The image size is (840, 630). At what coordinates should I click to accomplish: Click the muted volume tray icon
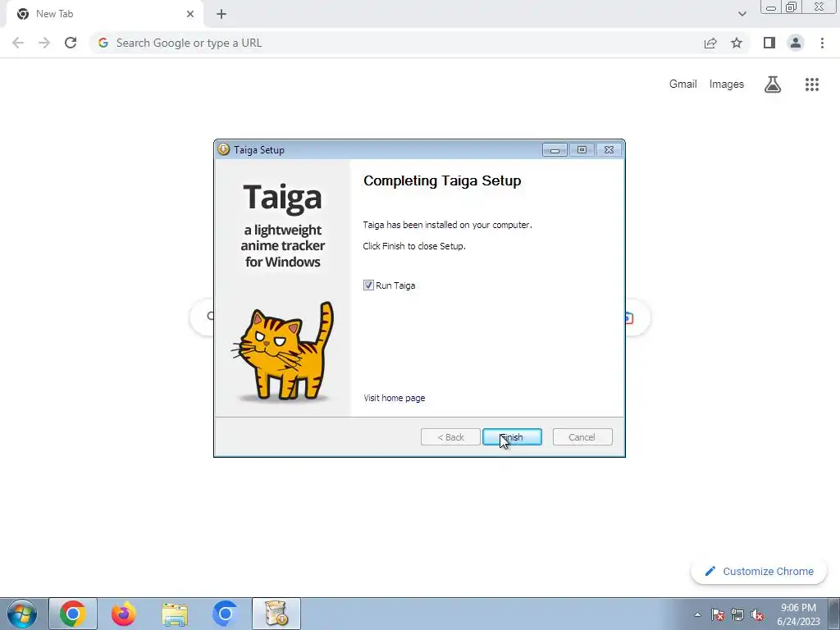pyautogui.click(x=757, y=614)
